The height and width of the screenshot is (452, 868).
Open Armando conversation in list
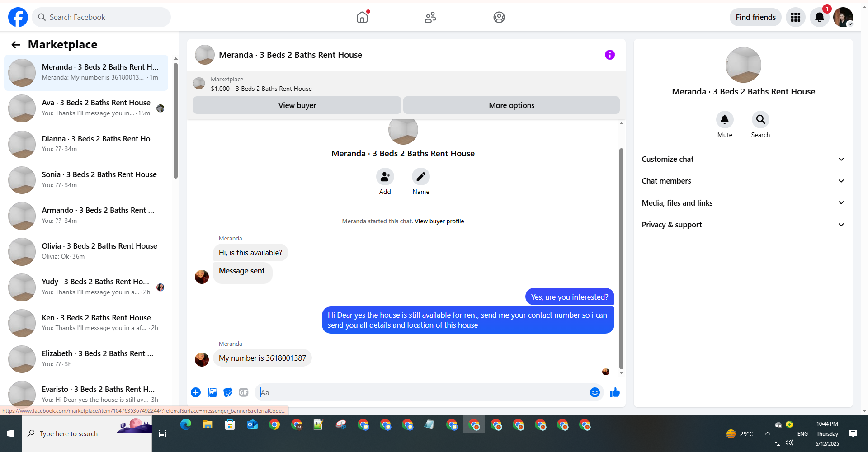86,215
